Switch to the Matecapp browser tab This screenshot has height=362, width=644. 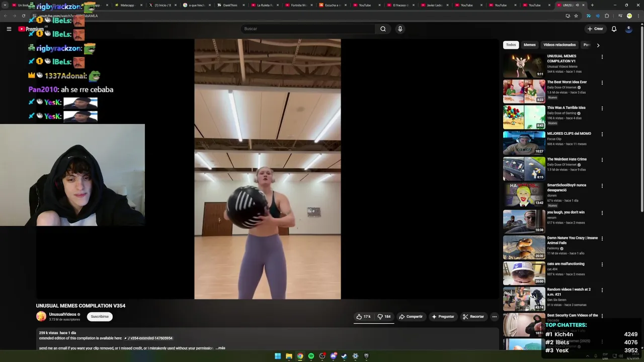coord(127,5)
